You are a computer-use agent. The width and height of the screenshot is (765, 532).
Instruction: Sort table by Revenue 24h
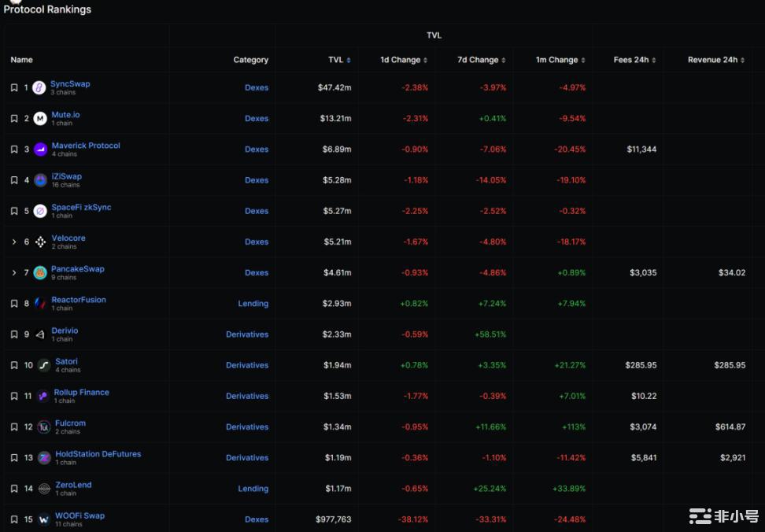(716, 60)
